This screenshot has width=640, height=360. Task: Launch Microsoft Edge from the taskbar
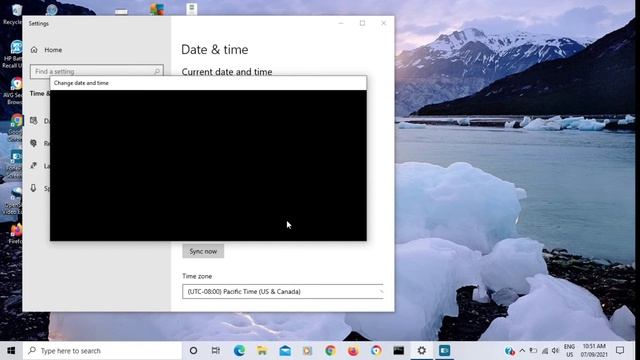point(240,351)
